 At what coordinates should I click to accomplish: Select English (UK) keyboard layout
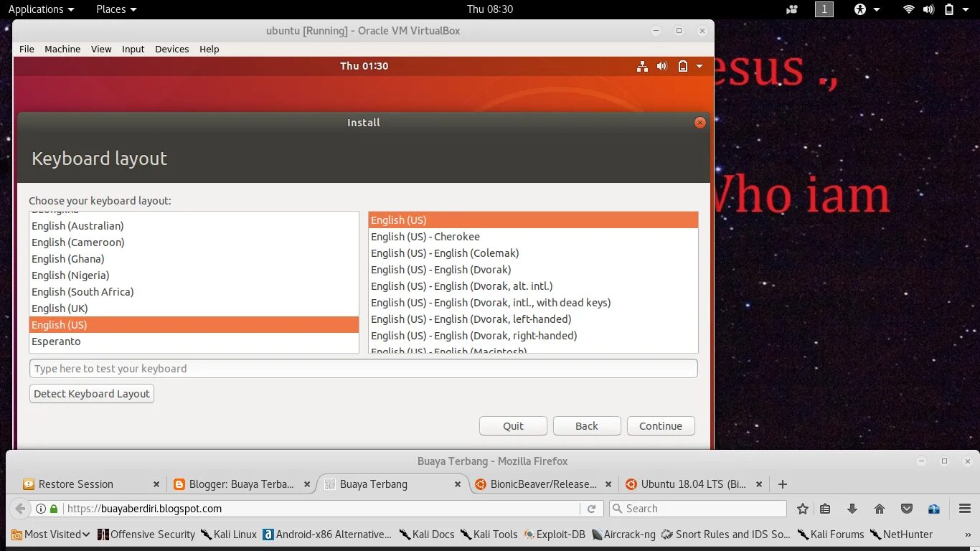click(194, 309)
